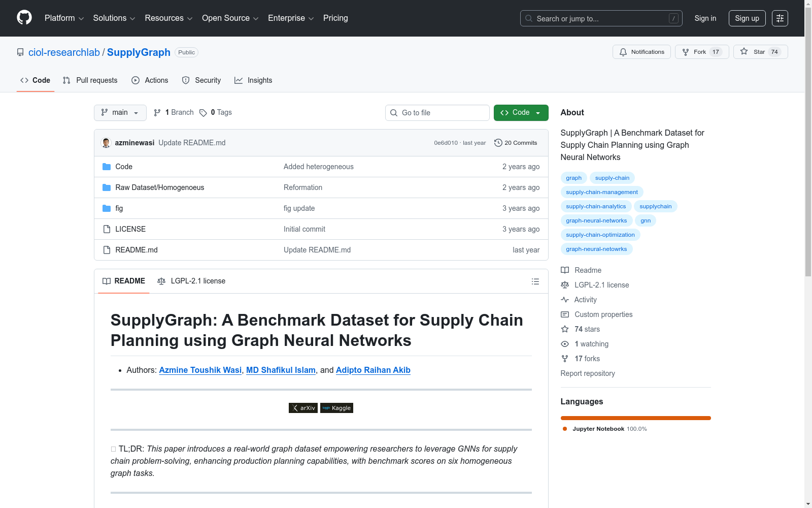Fork the SupplyGraph repository
Image resolution: width=812 pixels, height=508 pixels.
tap(702, 52)
